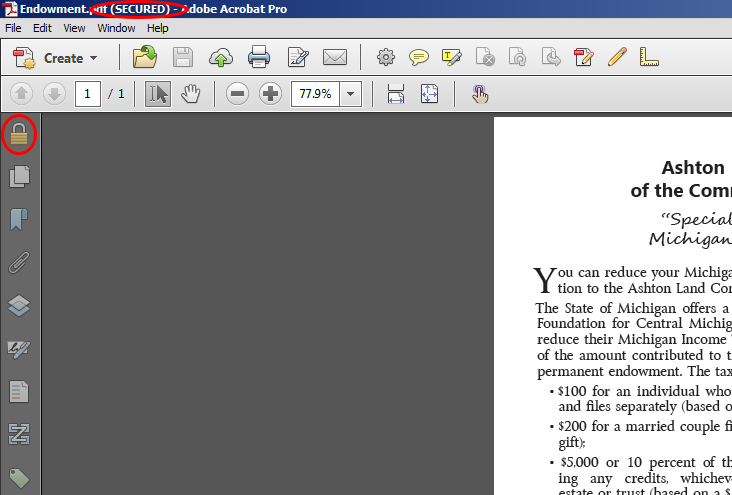Open the Security Settings padlock panel
The width and height of the screenshot is (732, 495).
pyautogui.click(x=19, y=134)
